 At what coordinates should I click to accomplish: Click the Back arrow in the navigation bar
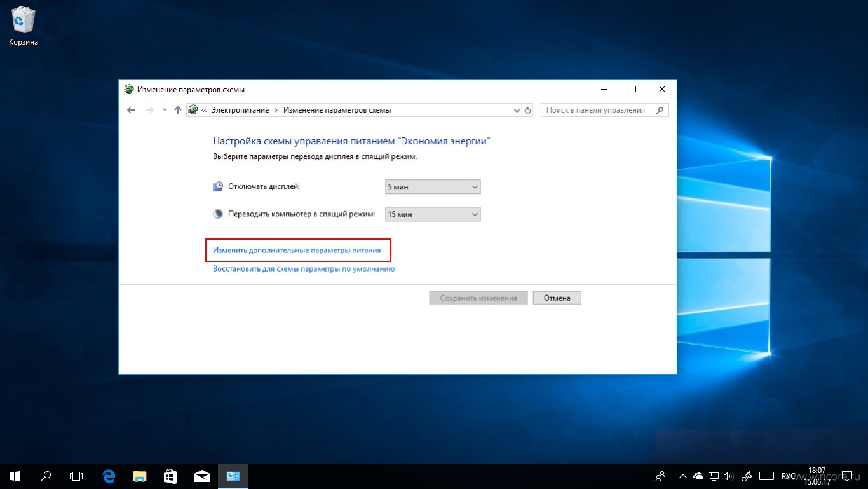click(x=131, y=110)
